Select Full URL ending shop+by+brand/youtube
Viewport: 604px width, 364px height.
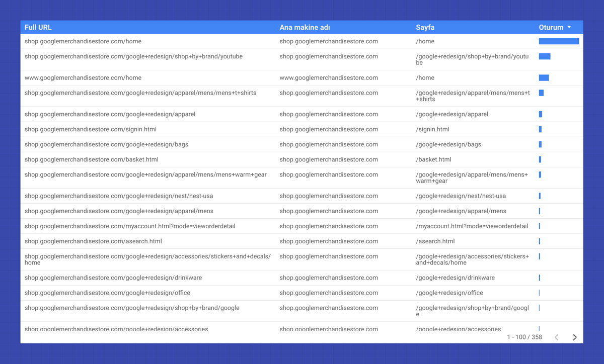click(133, 56)
